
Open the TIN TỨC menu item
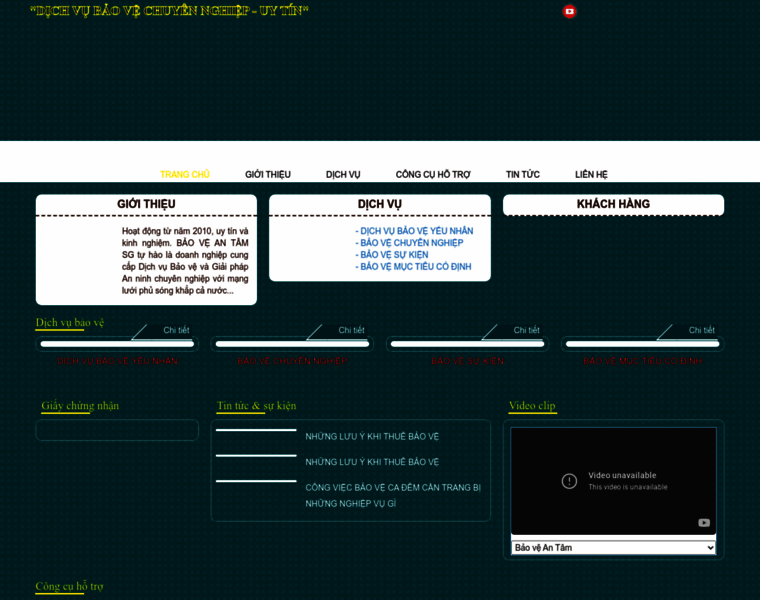pyautogui.click(x=523, y=174)
